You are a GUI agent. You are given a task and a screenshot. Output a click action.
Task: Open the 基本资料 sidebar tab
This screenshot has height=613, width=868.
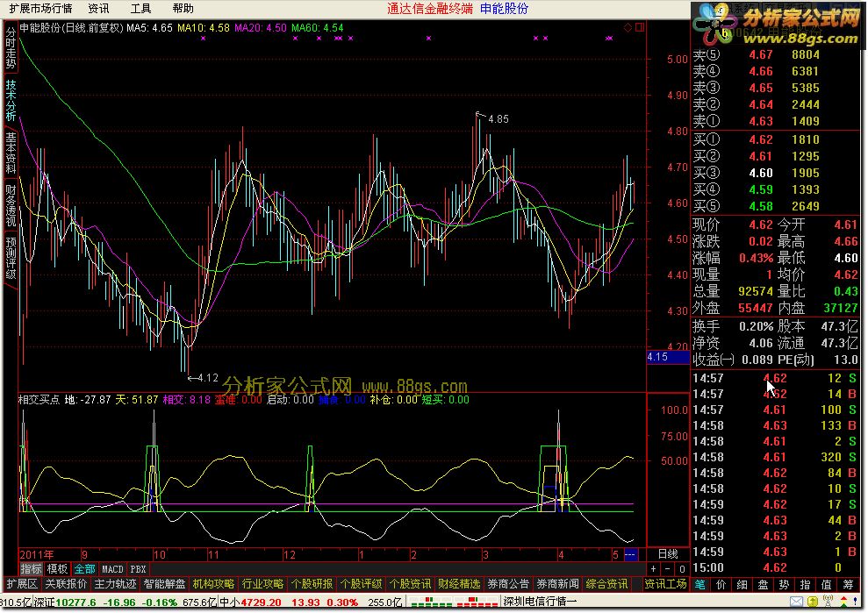[11, 153]
